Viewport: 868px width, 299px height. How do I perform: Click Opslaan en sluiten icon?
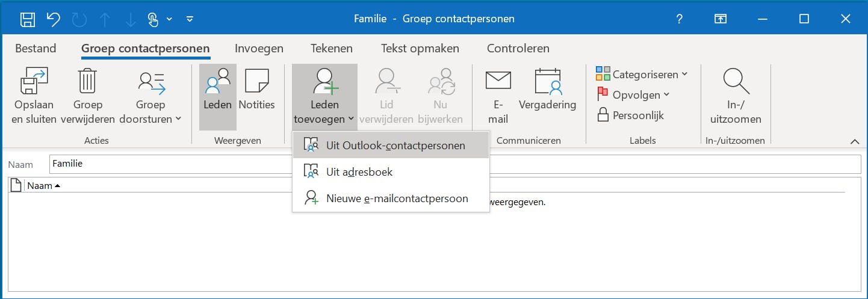pos(34,82)
